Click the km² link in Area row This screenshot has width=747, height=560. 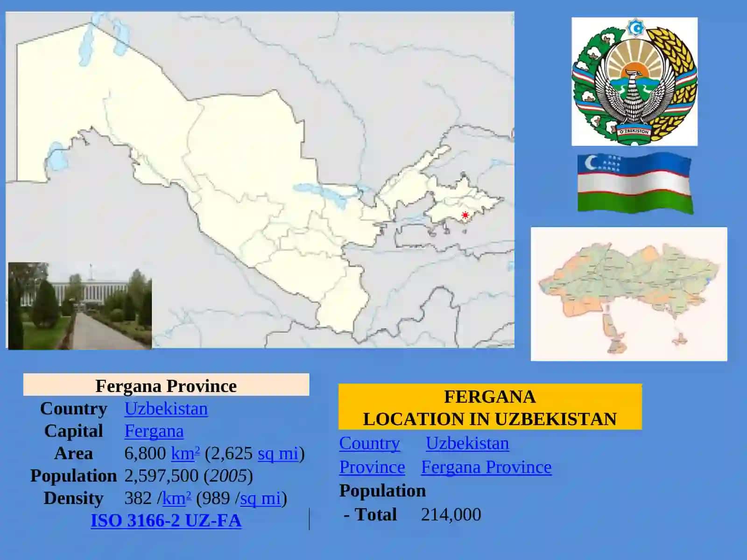[185, 454]
